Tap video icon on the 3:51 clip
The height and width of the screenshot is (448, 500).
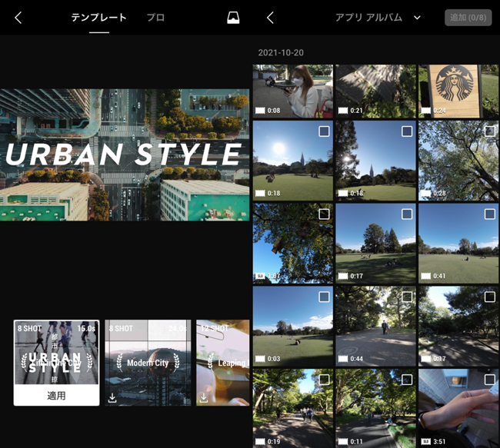(426, 443)
